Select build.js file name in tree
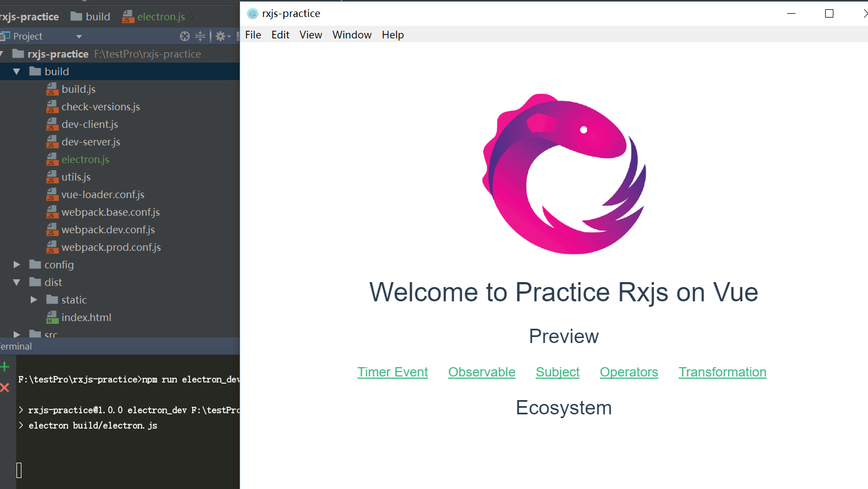 [x=79, y=89]
